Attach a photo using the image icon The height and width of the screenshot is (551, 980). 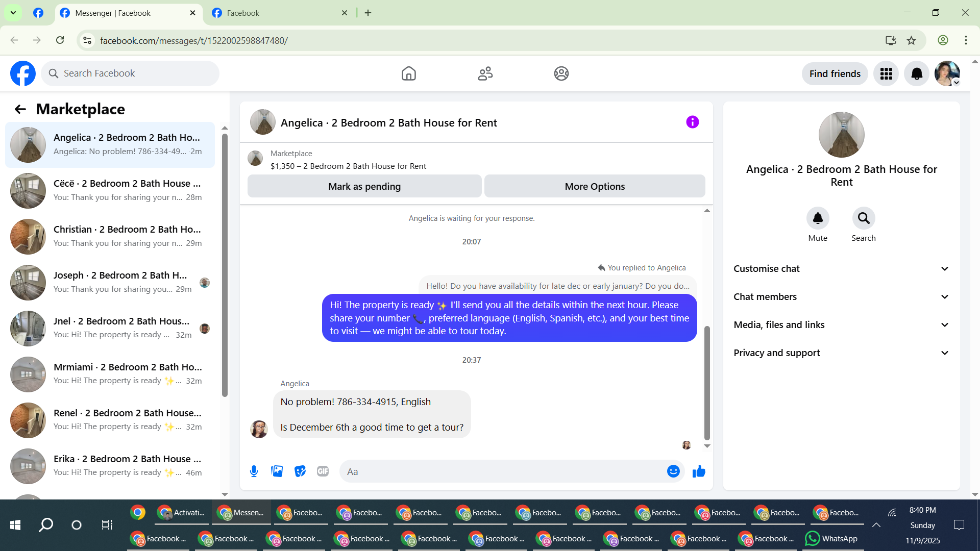pos(277,471)
